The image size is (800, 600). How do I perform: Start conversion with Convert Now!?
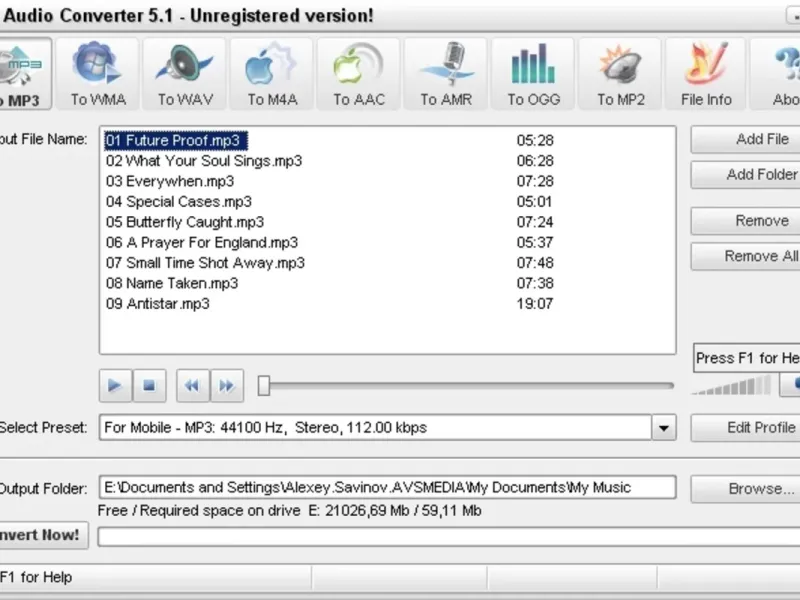click(x=44, y=535)
